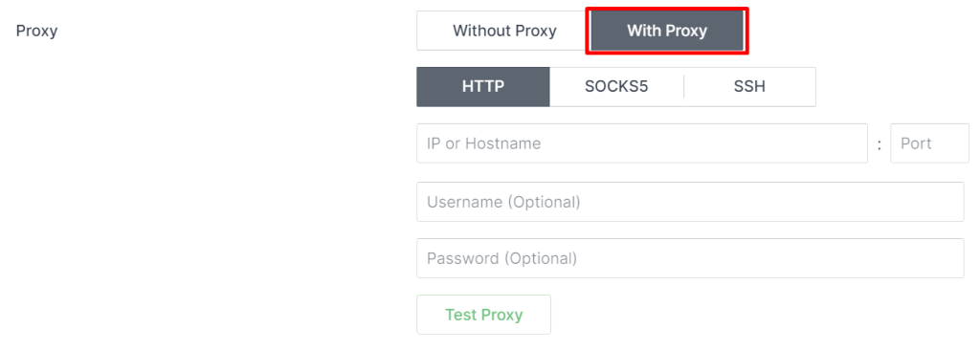The image size is (980, 351).
Task: Focus the optional proxy username box
Action: pyautogui.click(x=690, y=202)
